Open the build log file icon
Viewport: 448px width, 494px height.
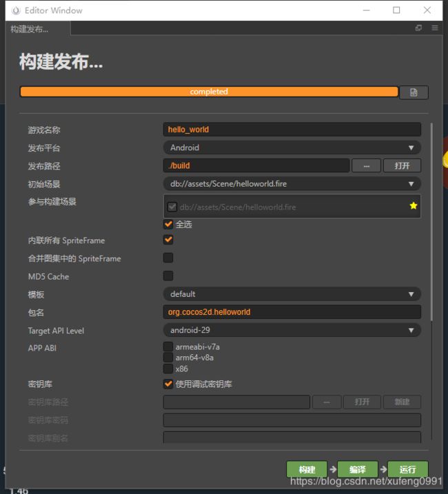click(x=414, y=92)
